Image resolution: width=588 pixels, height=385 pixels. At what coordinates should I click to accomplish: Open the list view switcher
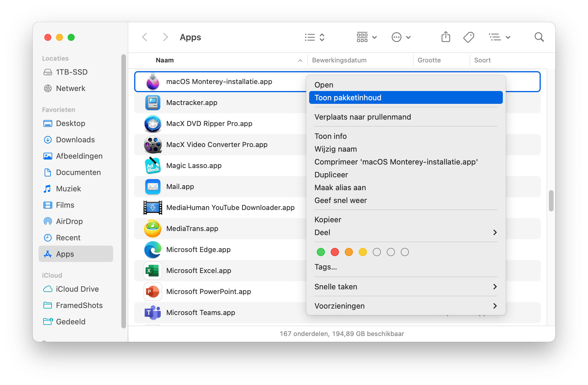coord(314,37)
